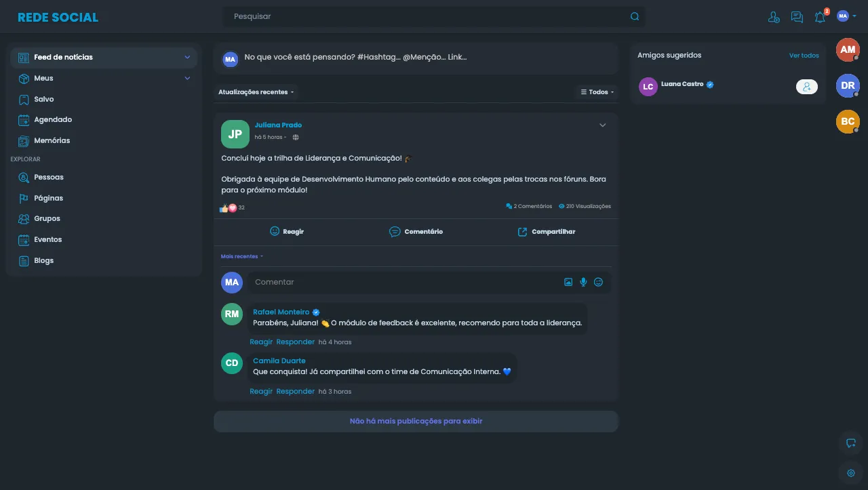This screenshot has height=490, width=868.
Task: Open settings gear floating icon
Action: 850,472
